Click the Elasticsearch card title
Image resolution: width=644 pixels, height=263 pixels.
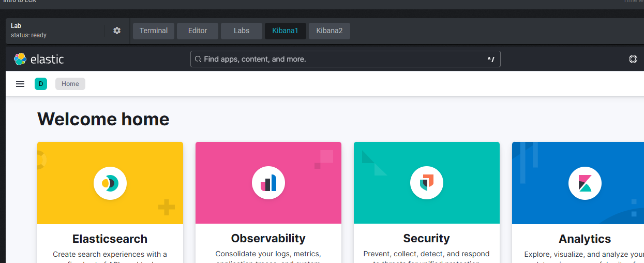(110, 239)
